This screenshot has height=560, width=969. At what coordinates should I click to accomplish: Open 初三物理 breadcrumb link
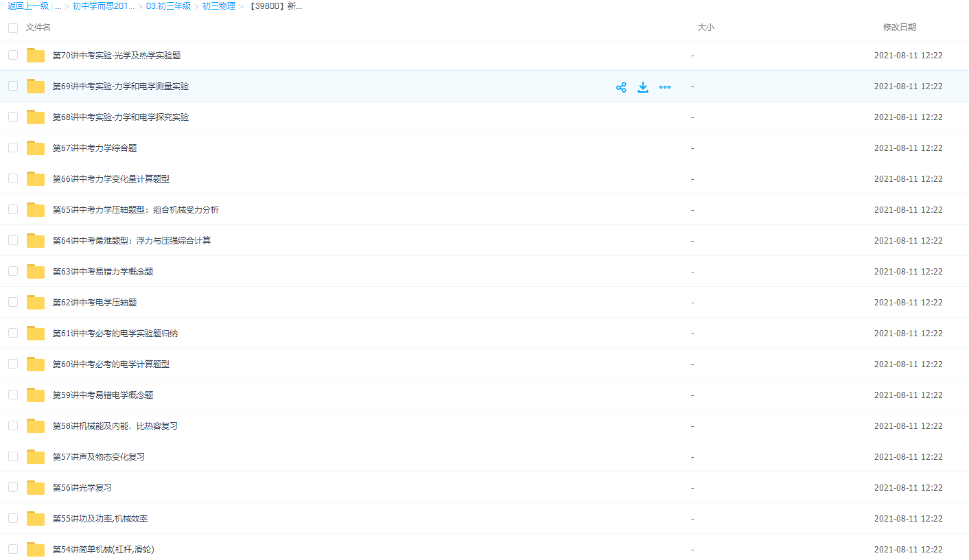coord(219,6)
